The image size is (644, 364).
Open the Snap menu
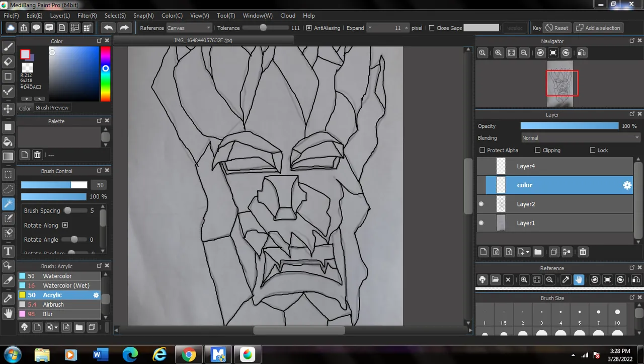pos(143,16)
